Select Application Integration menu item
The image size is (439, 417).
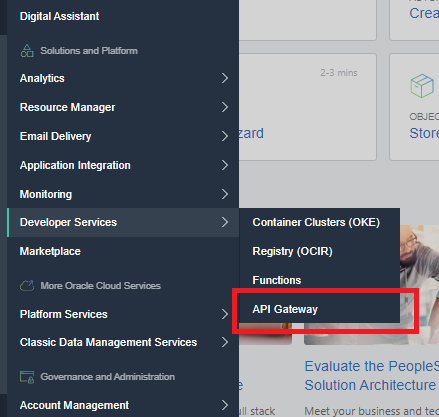pyautogui.click(x=75, y=165)
